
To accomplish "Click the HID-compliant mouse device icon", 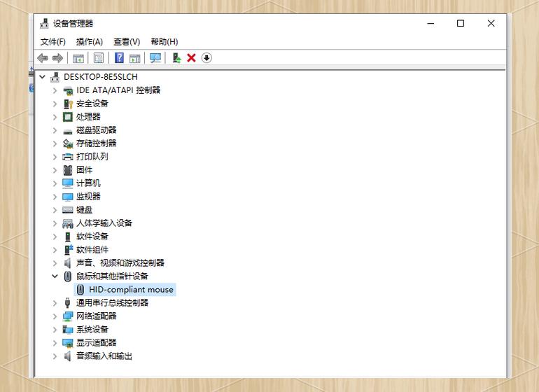I will pyautogui.click(x=80, y=290).
